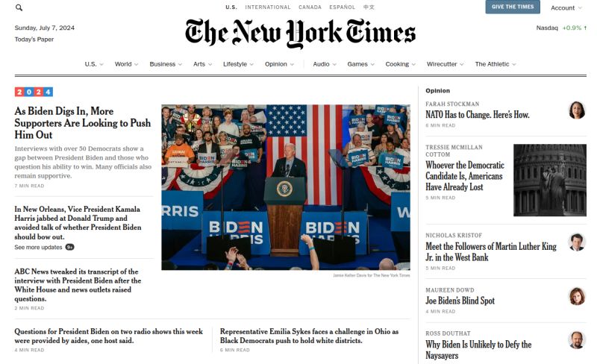Image resolution: width=597 pixels, height=364 pixels.
Task: Open Kamala Harris New Orleans story
Action: pyautogui.click(x=78, y=223)
